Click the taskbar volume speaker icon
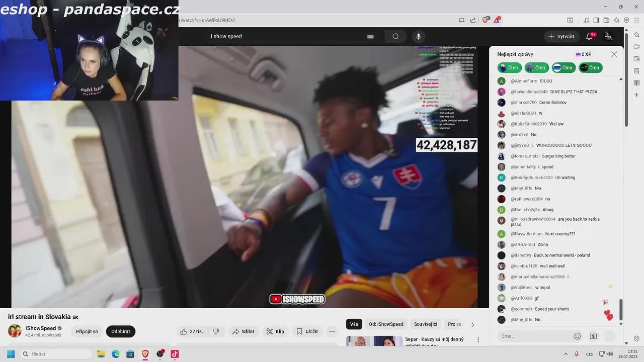 point(610,354)
